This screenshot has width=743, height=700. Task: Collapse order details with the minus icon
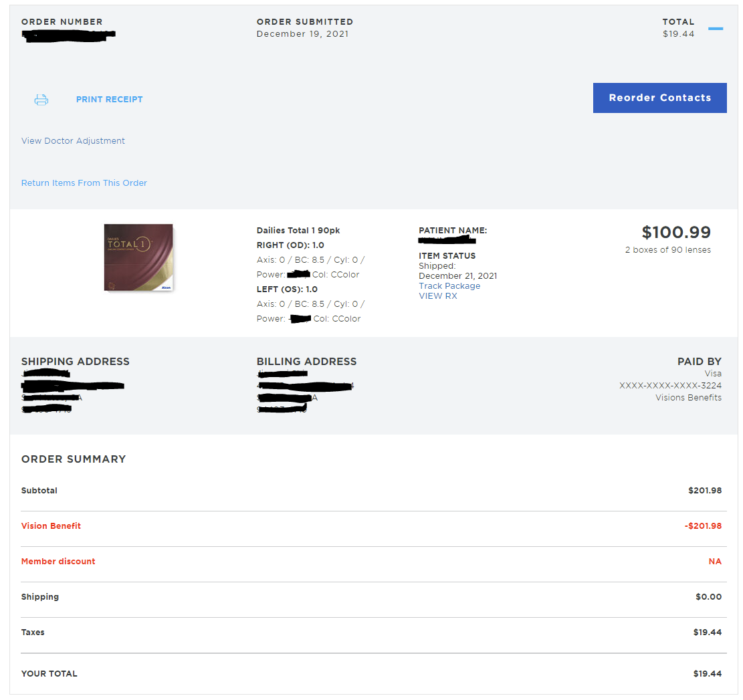tap(716, 29)
